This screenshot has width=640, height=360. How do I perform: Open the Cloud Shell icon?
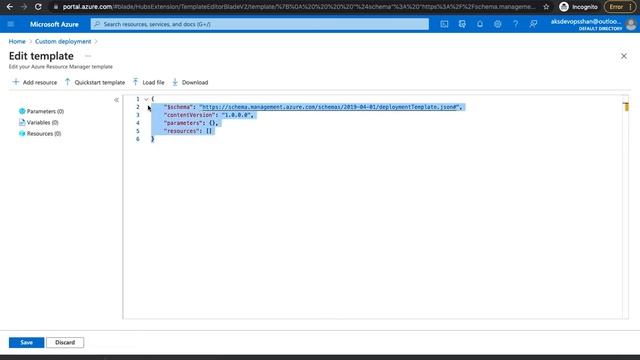coord(444,24)
